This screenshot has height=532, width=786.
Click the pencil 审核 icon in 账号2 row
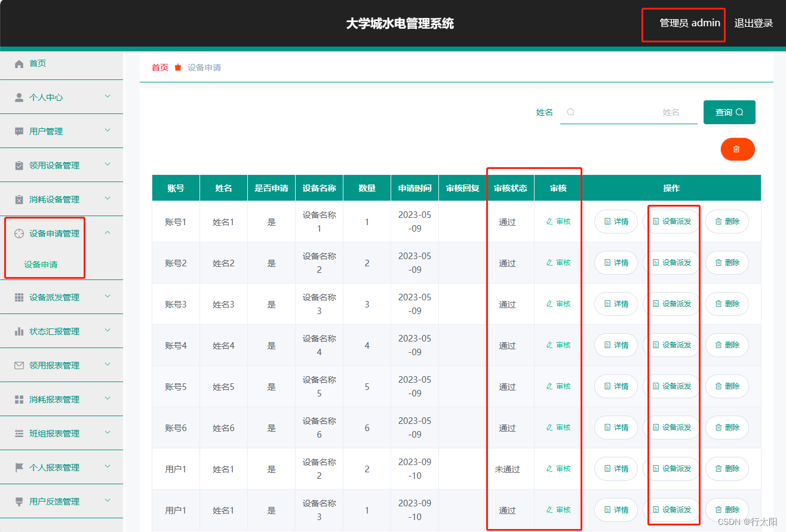click(549, 263)
